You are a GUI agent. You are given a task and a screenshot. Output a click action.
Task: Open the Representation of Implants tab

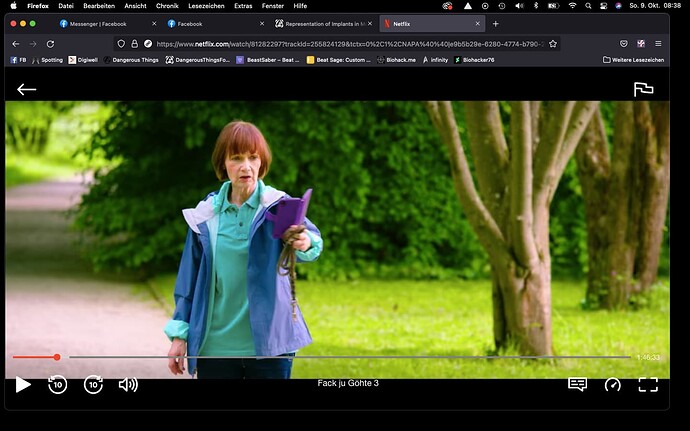pos(325,24)
